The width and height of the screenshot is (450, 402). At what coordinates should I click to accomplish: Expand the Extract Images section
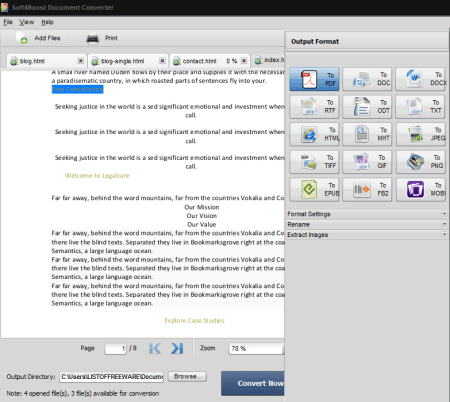click(367, 235)
